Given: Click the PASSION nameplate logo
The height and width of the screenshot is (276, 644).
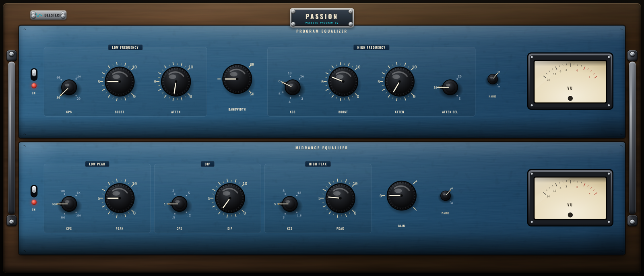Looking at the screenshot, I should 322,18.
